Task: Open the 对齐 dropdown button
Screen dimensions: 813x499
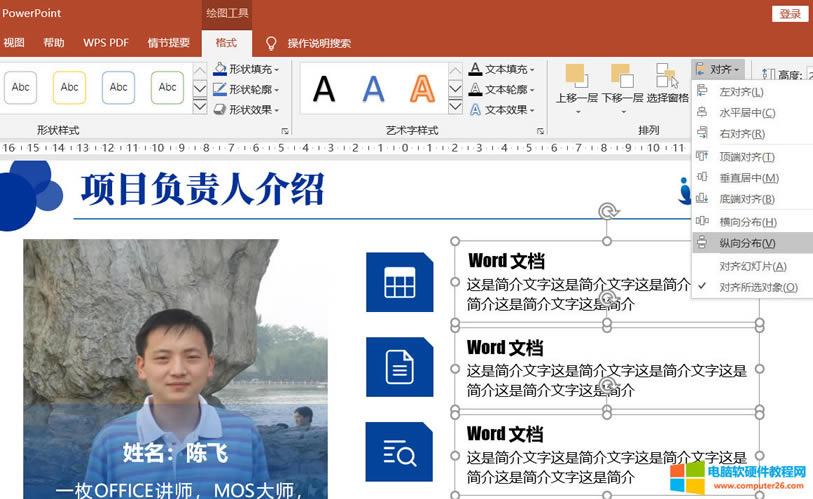Action: 717,69
